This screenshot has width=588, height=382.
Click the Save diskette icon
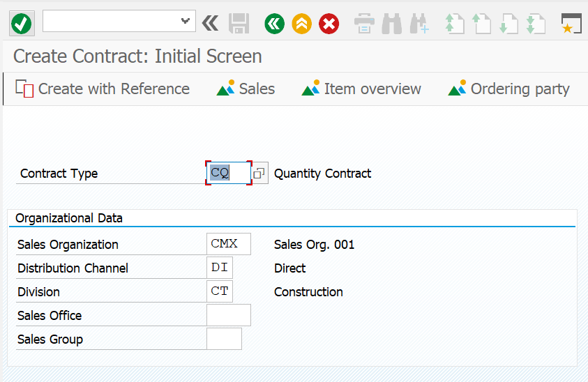pyautogui.click(x=239, y=24)
